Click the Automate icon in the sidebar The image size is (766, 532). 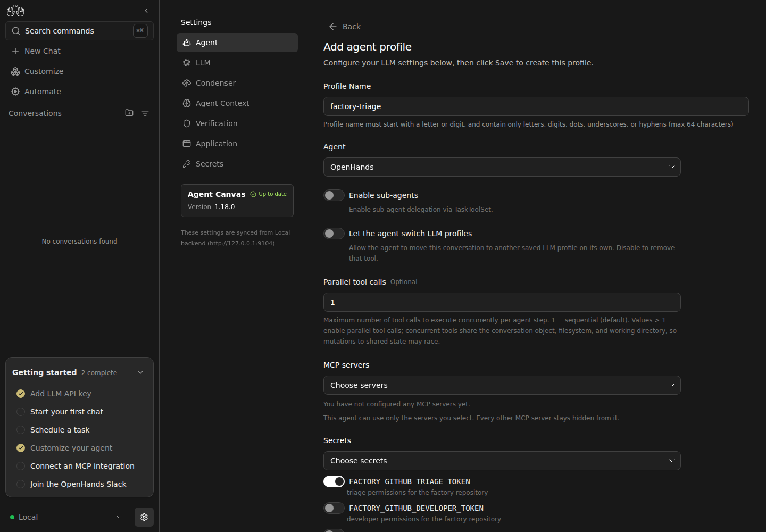tap(15, 92)
